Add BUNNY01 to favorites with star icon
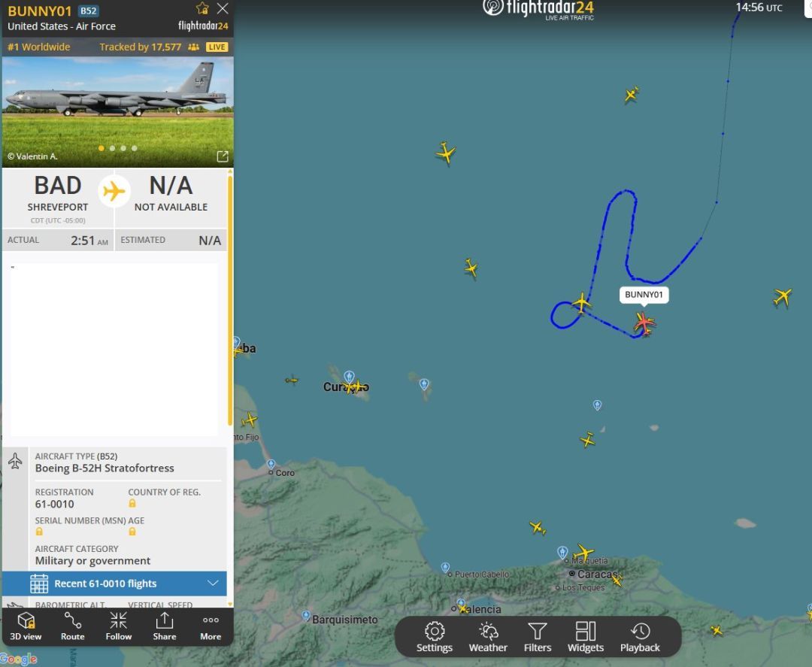The image size is (812, 667). (x=202, y=9)
